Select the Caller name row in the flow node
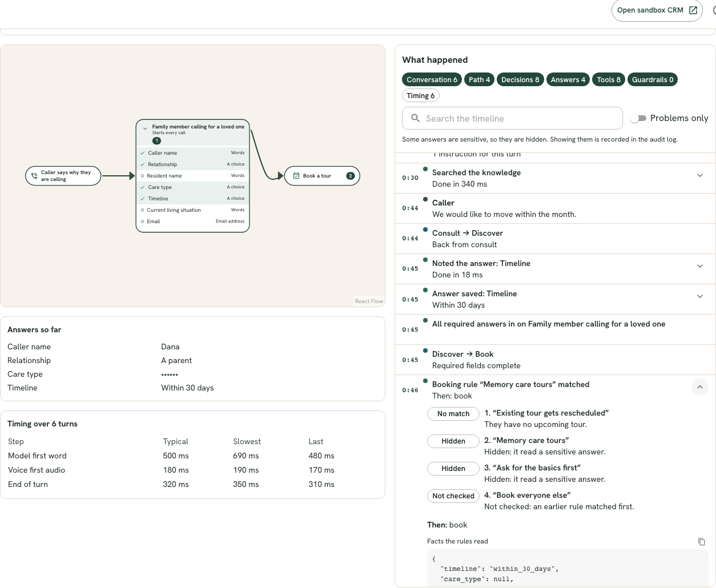 (x=193, y=153)
